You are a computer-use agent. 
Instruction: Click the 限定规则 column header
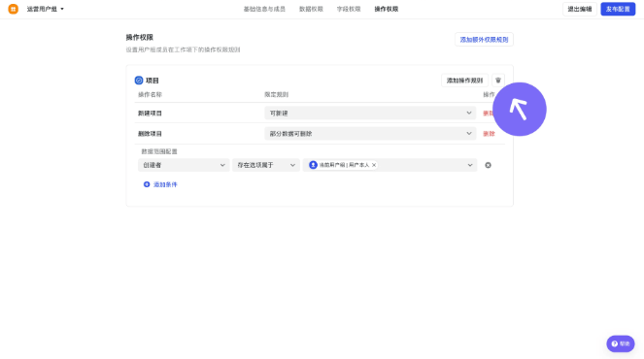click(277, 94)
